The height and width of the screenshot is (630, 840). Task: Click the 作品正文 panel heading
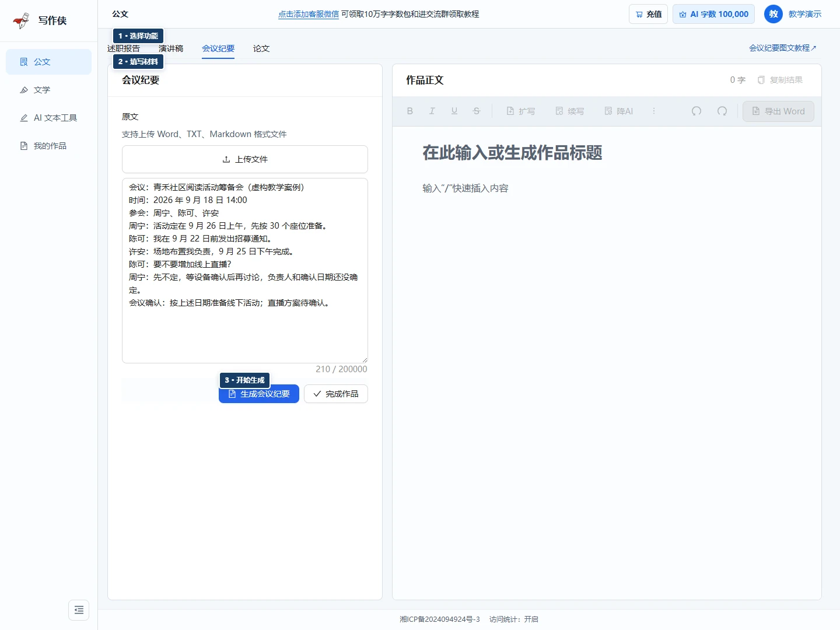click(x=425, y=80)
